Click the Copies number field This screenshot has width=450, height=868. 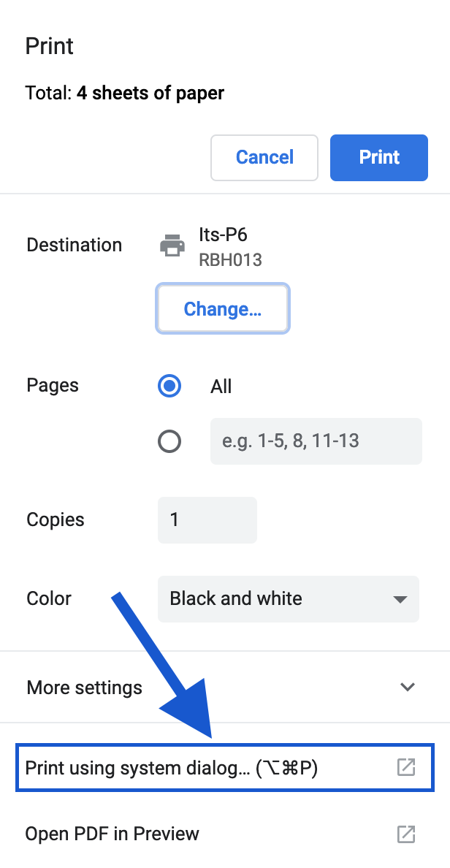pyautogui.click(x=207, y=520)
